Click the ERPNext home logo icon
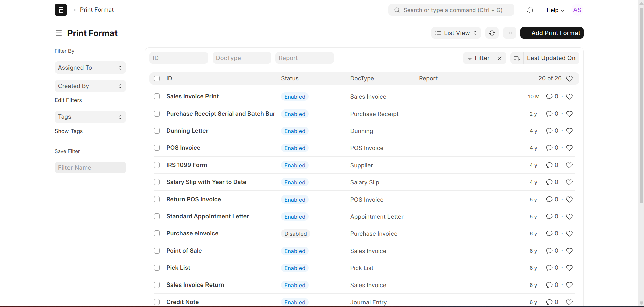 61,10
